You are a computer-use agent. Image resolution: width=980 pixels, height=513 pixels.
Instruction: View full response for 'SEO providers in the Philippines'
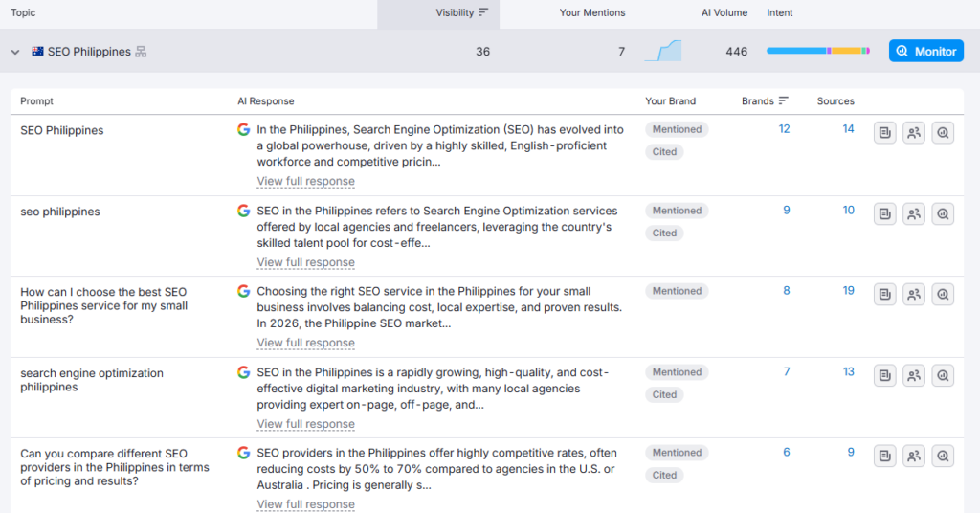(x=305, y=504)
